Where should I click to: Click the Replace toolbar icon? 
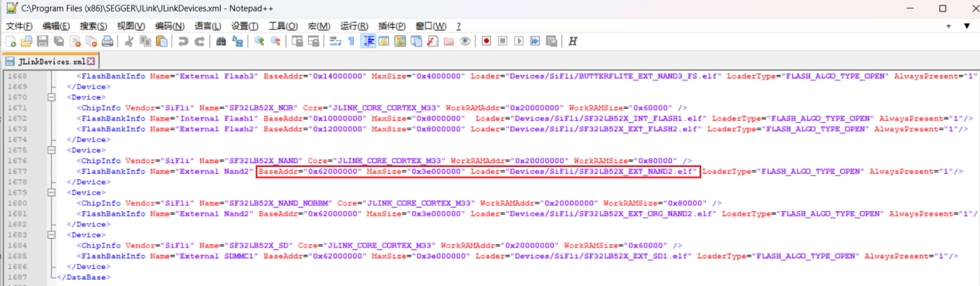pyautogui.click(x=237, y=41)
